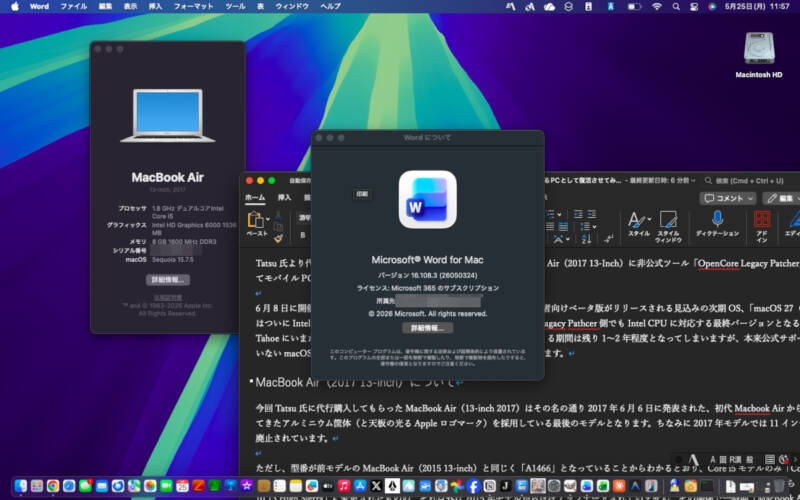The image size is (800, 500).
Task: Toggle paragraph marks display in ribbon
Action: click(609, 239)
